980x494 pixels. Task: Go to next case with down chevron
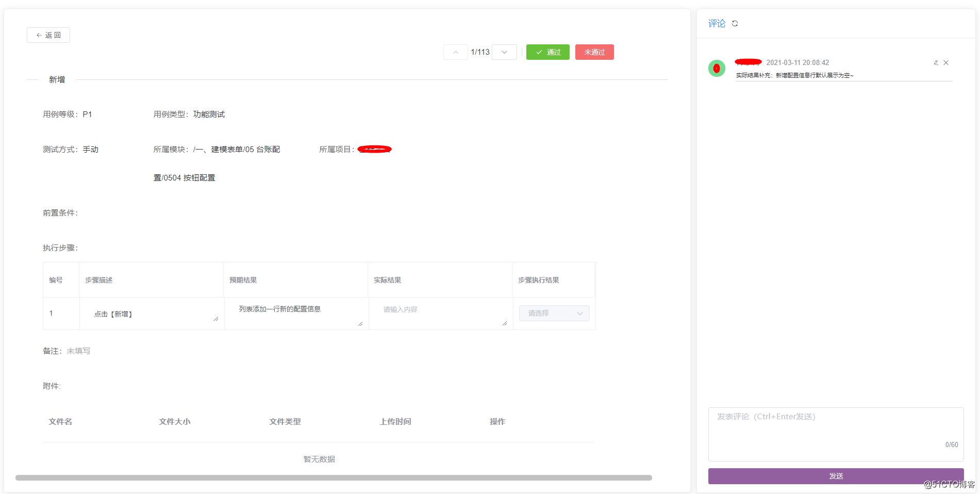504,52
